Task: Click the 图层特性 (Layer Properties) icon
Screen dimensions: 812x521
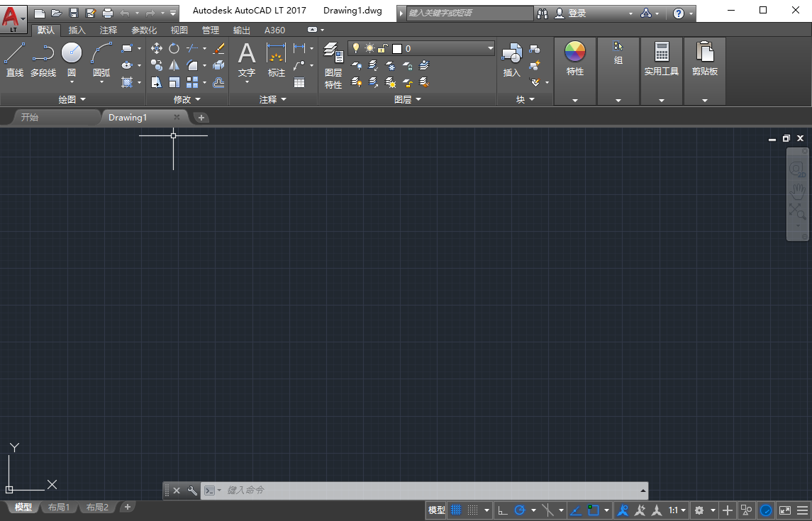Action: 333,64
